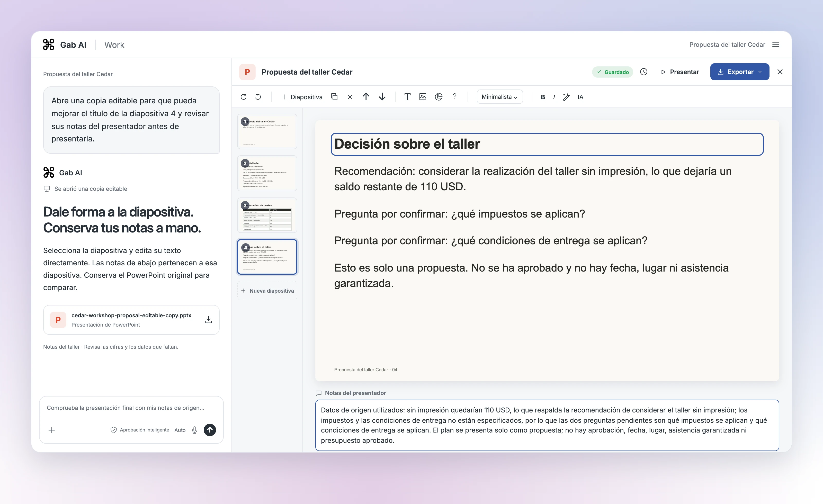Open the Minimalista theme dropdown
823x504 pixels.
click(x=500, y=97)
